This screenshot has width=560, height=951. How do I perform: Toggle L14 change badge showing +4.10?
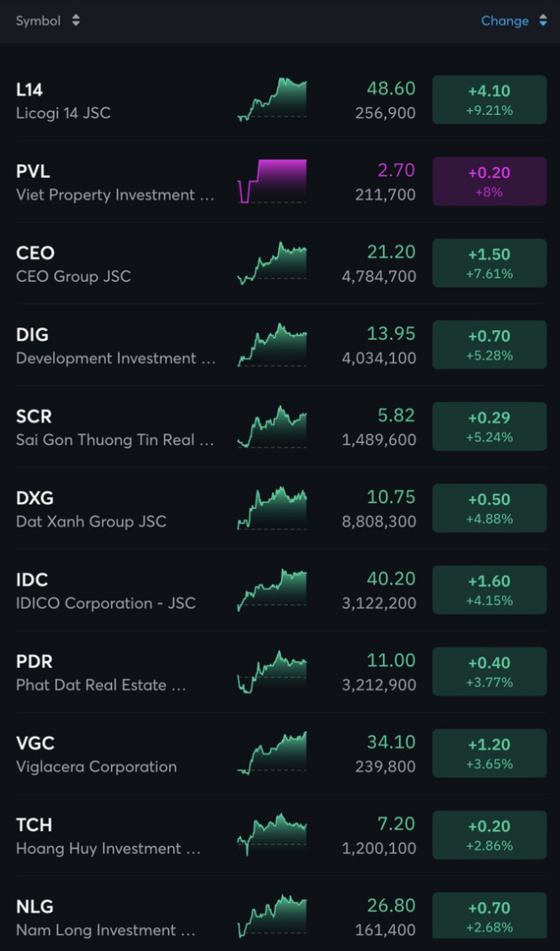(x=489, y=100)
